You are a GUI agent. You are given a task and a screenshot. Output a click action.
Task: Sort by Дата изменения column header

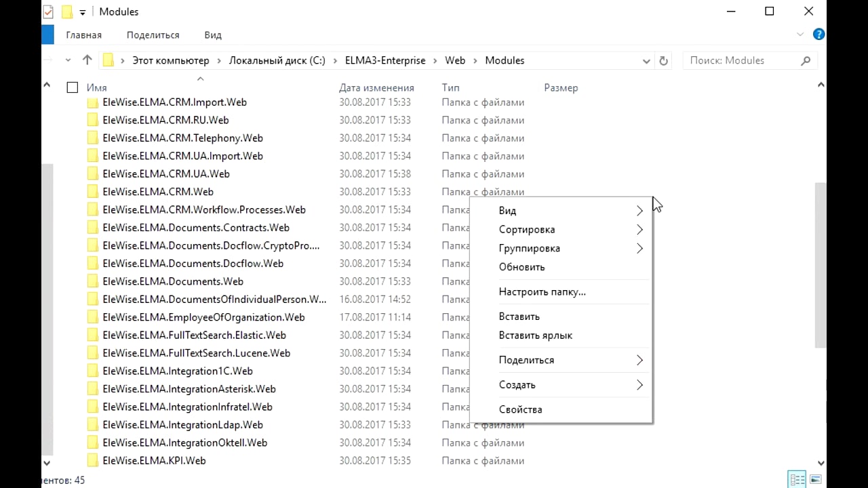(376, 87)
